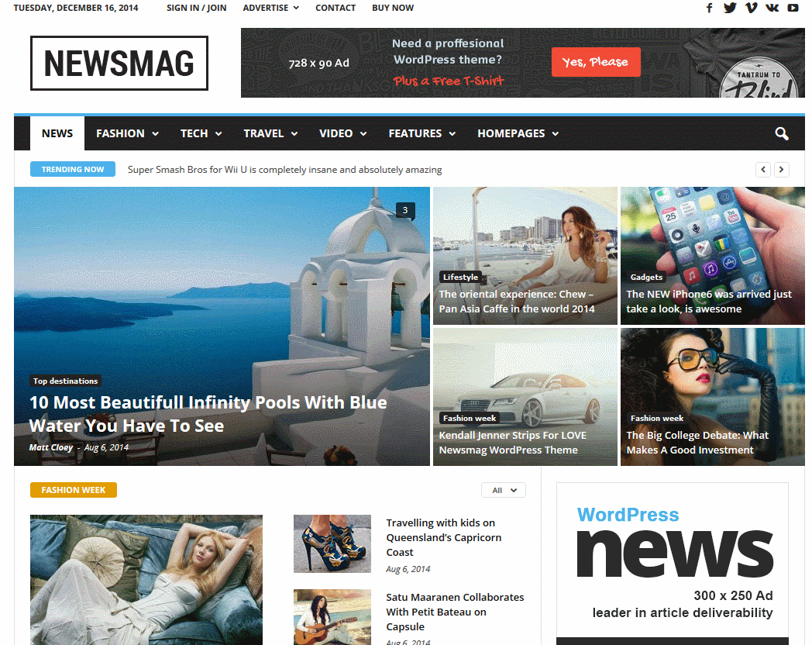This screenshot has width=812, height=645.
Task: Click the Tuesday, December 16, 2014 date
Action: (76, 8)
